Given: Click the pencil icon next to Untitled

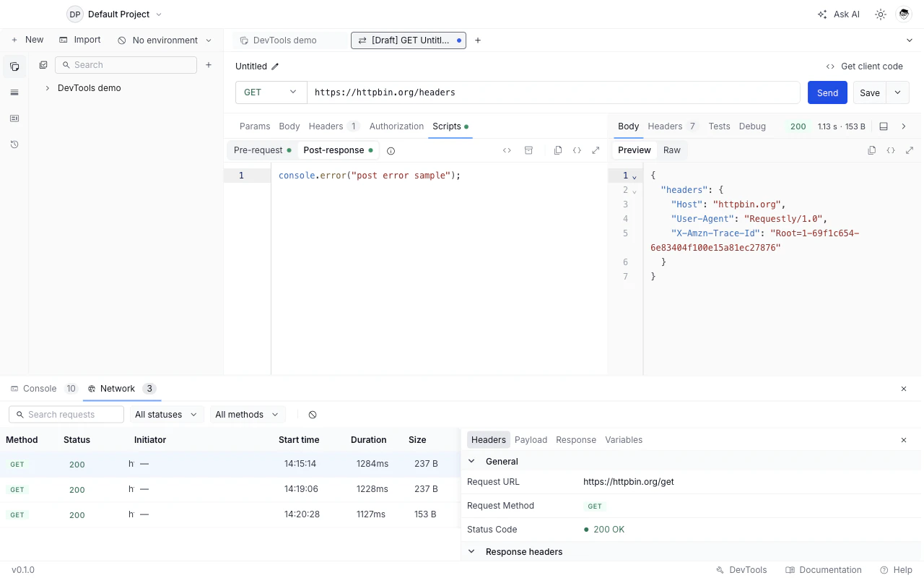Looking at the screenshot, I should (x=275, y=66).
